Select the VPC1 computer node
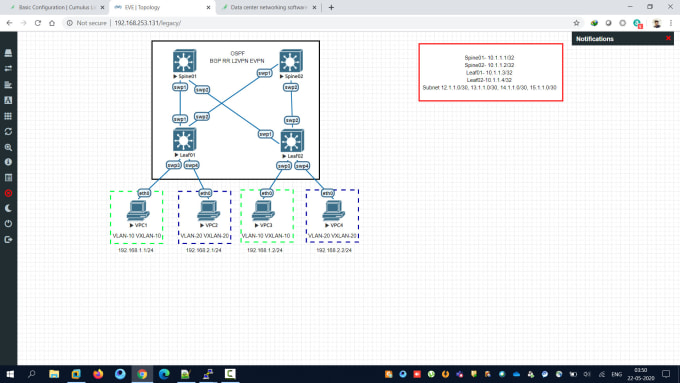This screenshot has width=680, height=383. [138, 211]
